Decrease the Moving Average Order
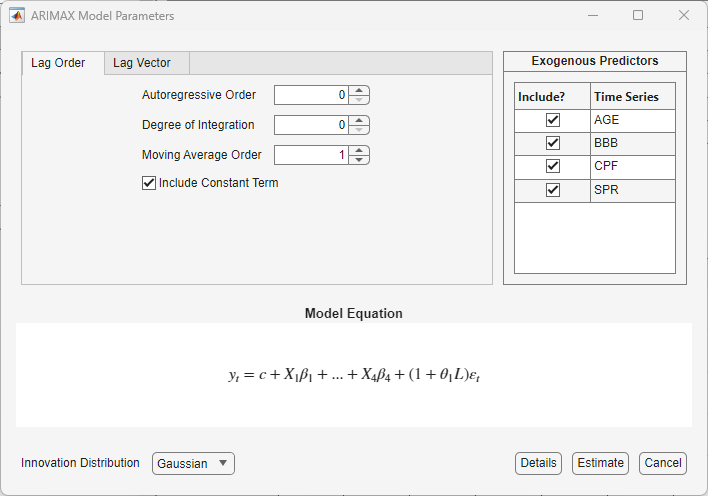708x496 pixels. pyautogui.click(x=360, y=160)
